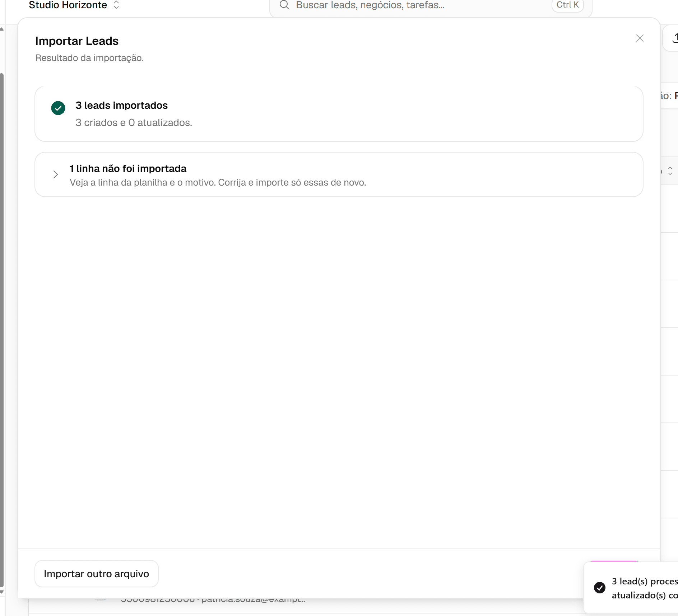
Task: Click the 'Importar Leads' dialog title
Action: click(x=77, y=41)
